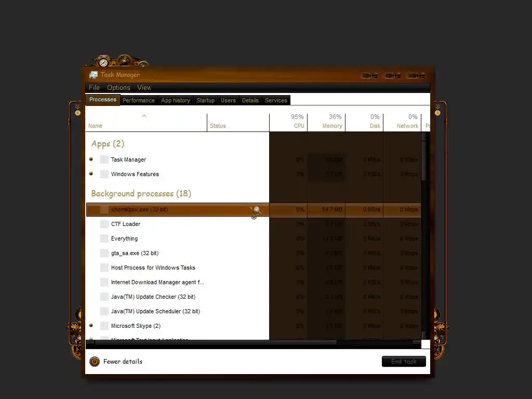Image resolution: width=532 pixels, height=399 pixels.
Task: Switch to the App history tab
Action: click(x=176, y=100)
